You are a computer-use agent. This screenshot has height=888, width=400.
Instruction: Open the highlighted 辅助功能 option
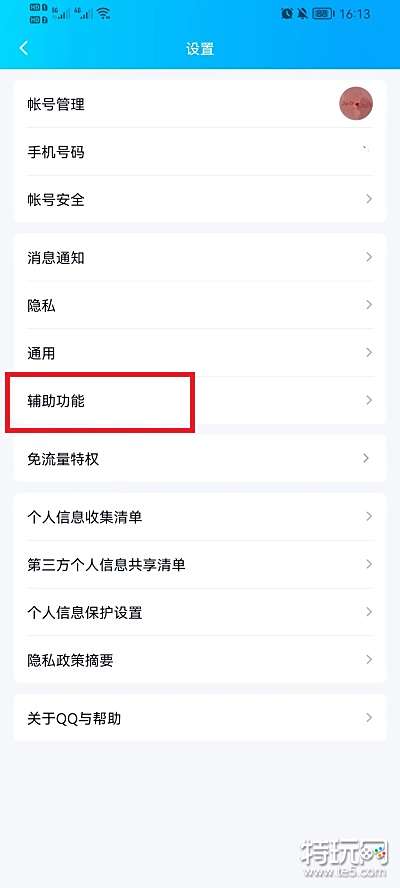200,401
